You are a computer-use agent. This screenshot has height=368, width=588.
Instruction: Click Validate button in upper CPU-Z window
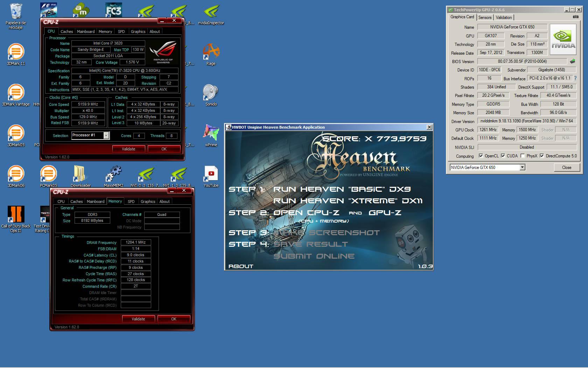pos(128,149)
